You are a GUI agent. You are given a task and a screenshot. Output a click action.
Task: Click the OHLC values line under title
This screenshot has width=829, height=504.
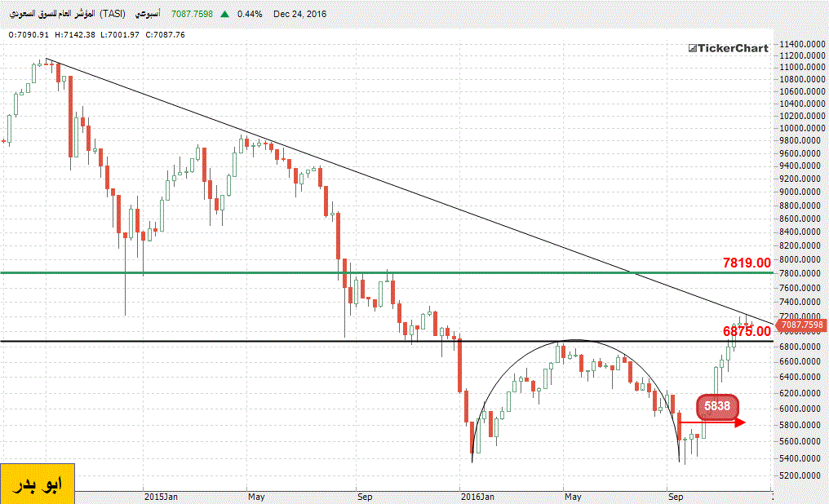tap(86, 34)
